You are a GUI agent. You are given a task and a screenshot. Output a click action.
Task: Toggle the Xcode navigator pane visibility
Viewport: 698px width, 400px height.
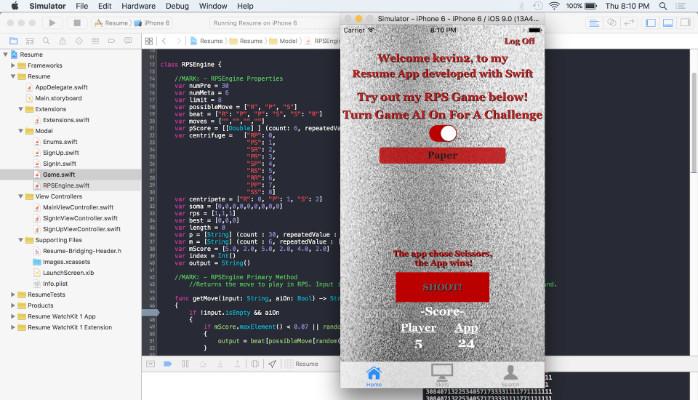pos(651,23)
